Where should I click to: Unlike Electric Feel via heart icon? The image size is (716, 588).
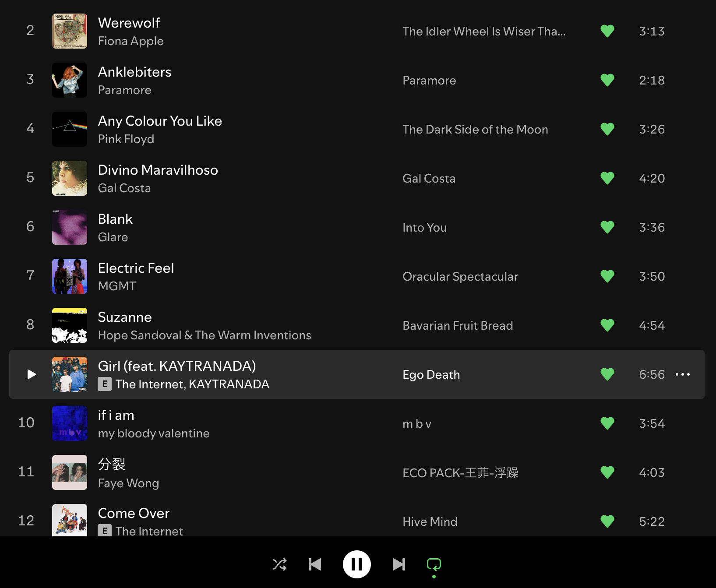(607, 276)
